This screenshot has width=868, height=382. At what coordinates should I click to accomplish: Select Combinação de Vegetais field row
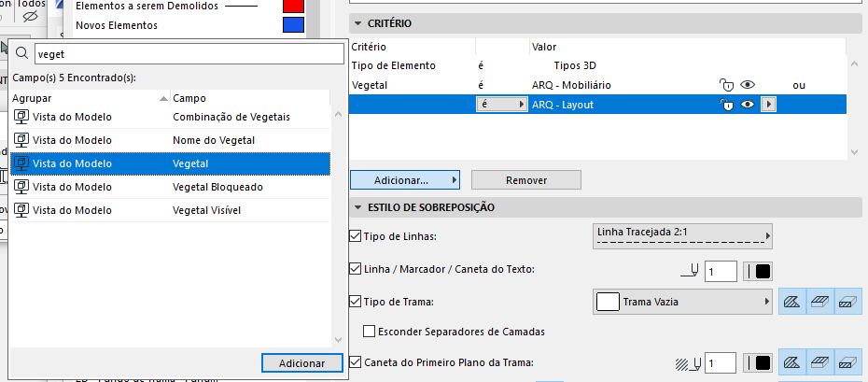tap(171, 118)
